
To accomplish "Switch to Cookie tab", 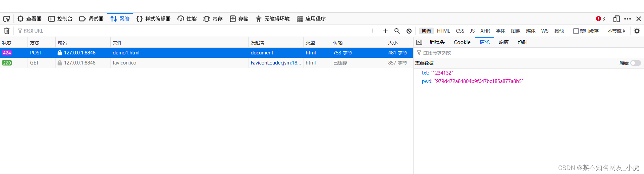I will coord(462,42).
